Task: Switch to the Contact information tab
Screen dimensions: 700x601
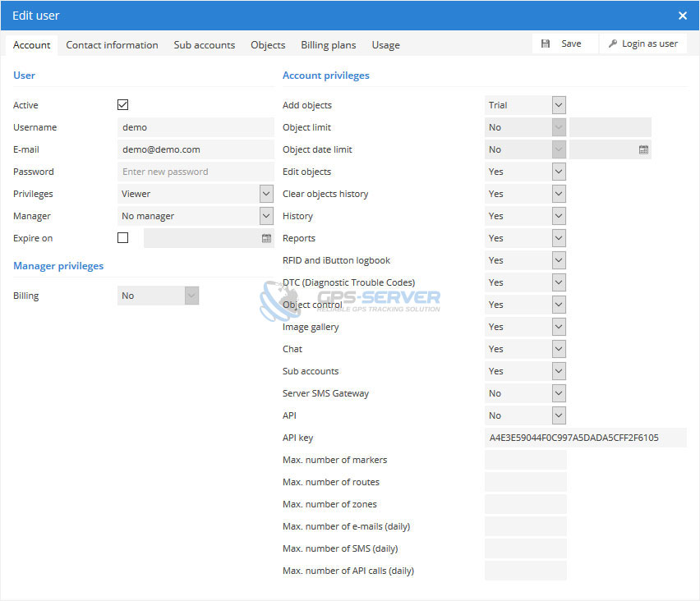Action: 112,45
